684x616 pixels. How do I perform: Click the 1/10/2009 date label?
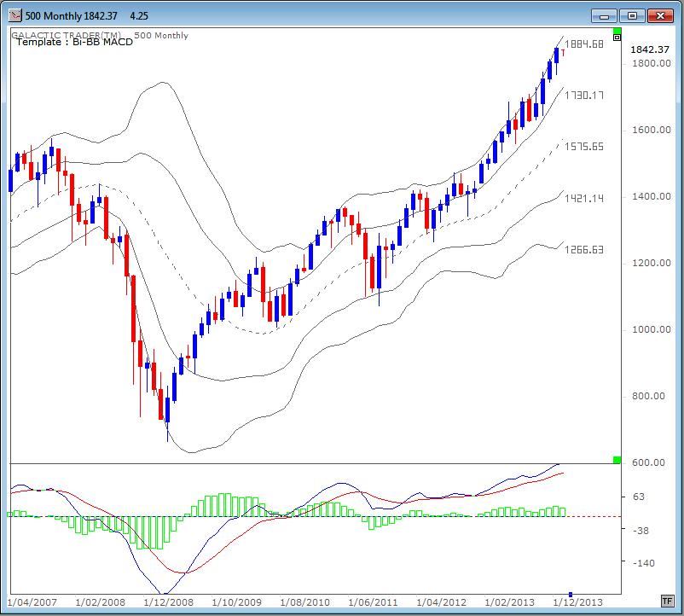pyautogui.click(x=237, y=602)
